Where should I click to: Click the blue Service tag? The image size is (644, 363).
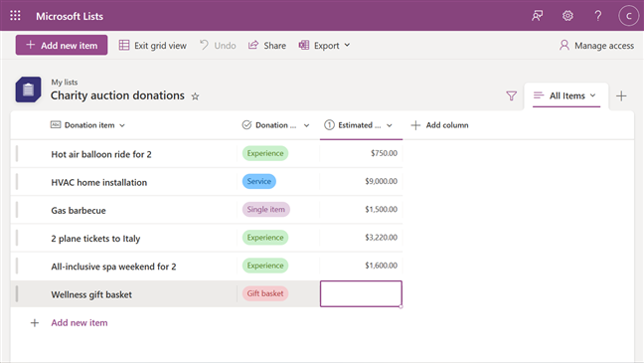tap(259, 181)
